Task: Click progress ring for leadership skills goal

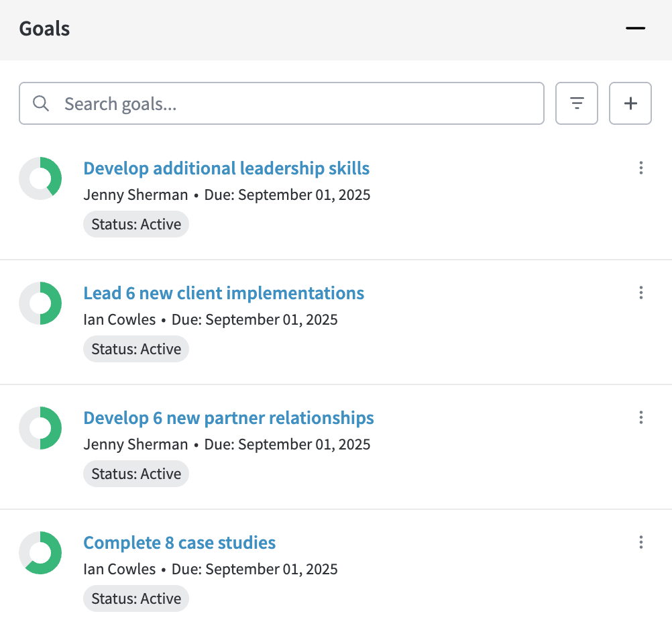Action: 40,178
